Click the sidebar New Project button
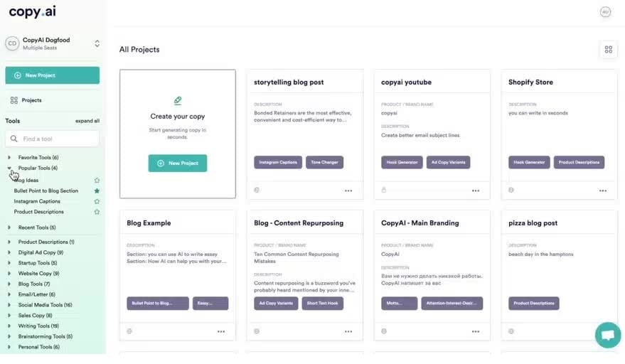The height and width of the screenshot is (364, 625). tap(52, 75)
